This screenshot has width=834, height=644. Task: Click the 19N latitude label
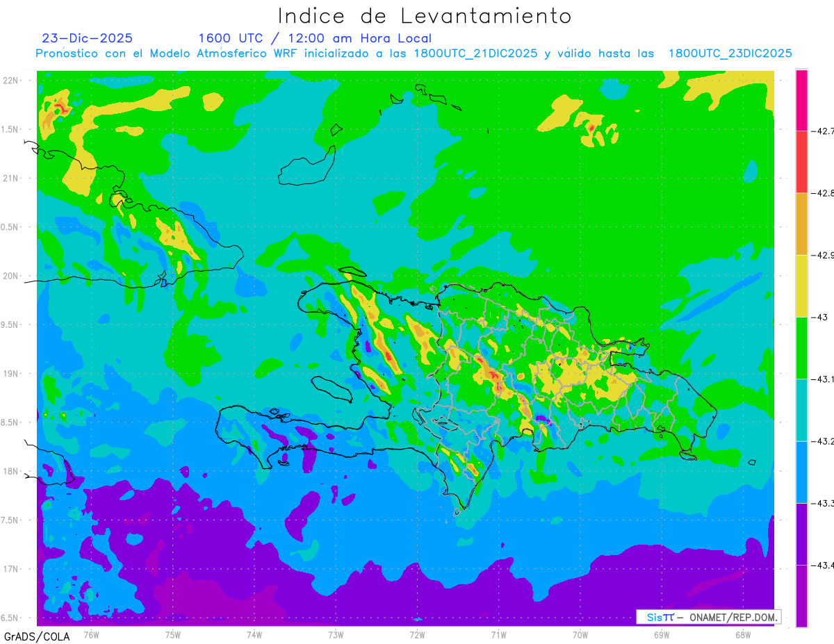click(12, 374)
